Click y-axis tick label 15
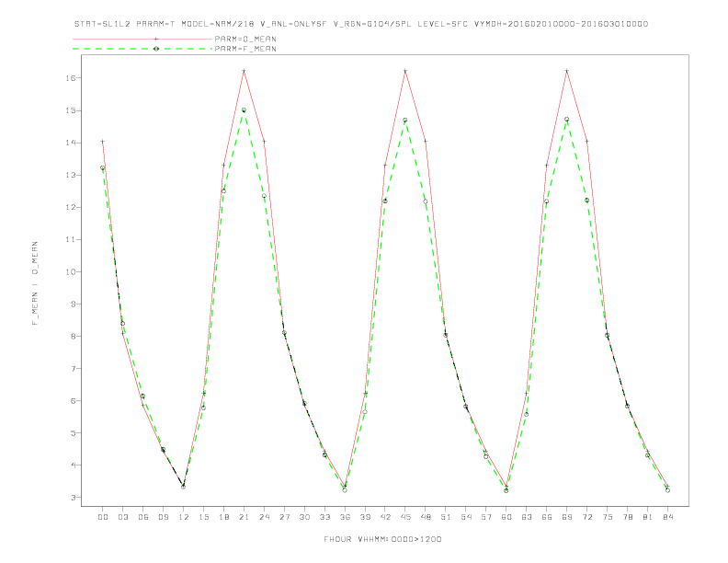 tap(71, 110)
